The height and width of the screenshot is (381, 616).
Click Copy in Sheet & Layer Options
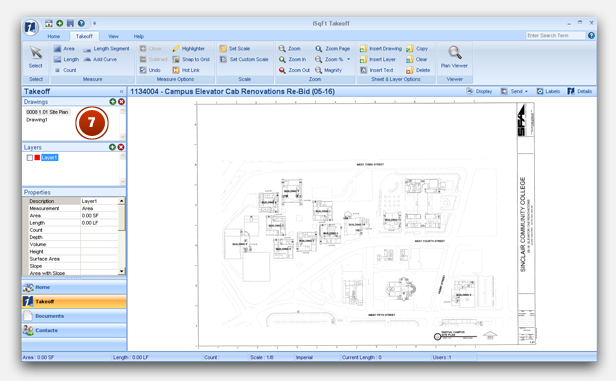[417, 49]
